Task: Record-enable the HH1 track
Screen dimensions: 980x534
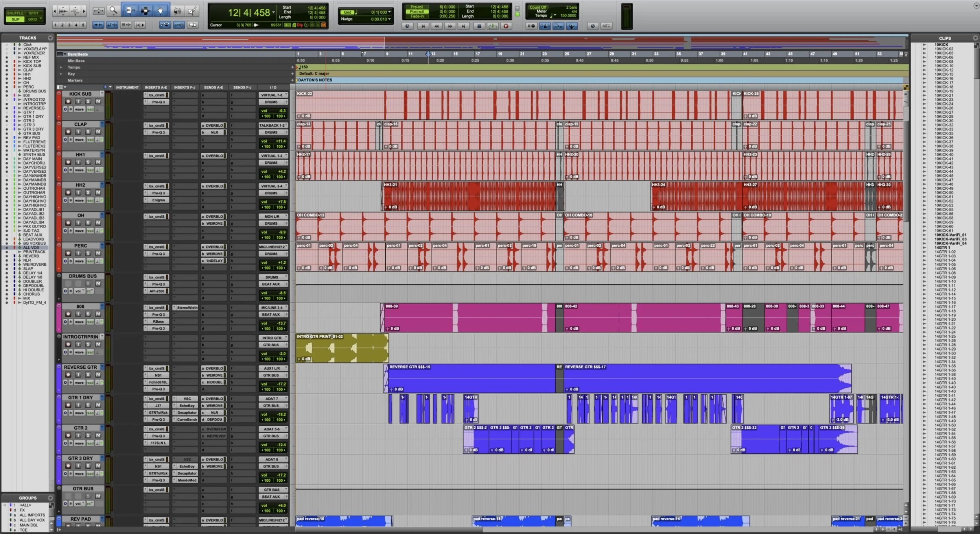Action: 68,162
